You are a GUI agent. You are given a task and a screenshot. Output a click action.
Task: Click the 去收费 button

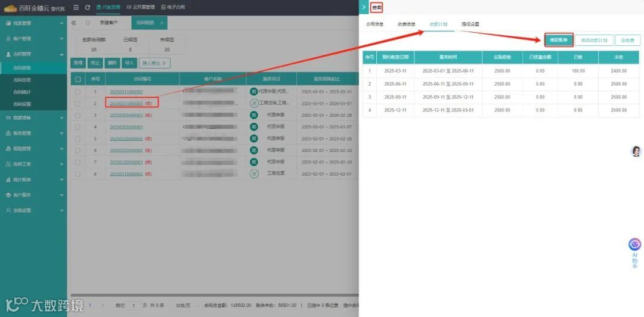point(627,41)
